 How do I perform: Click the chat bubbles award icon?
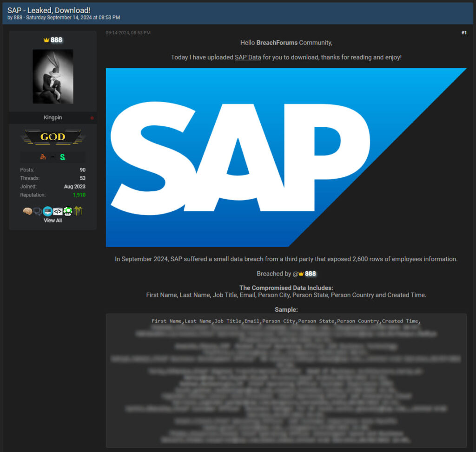point(37,211)
